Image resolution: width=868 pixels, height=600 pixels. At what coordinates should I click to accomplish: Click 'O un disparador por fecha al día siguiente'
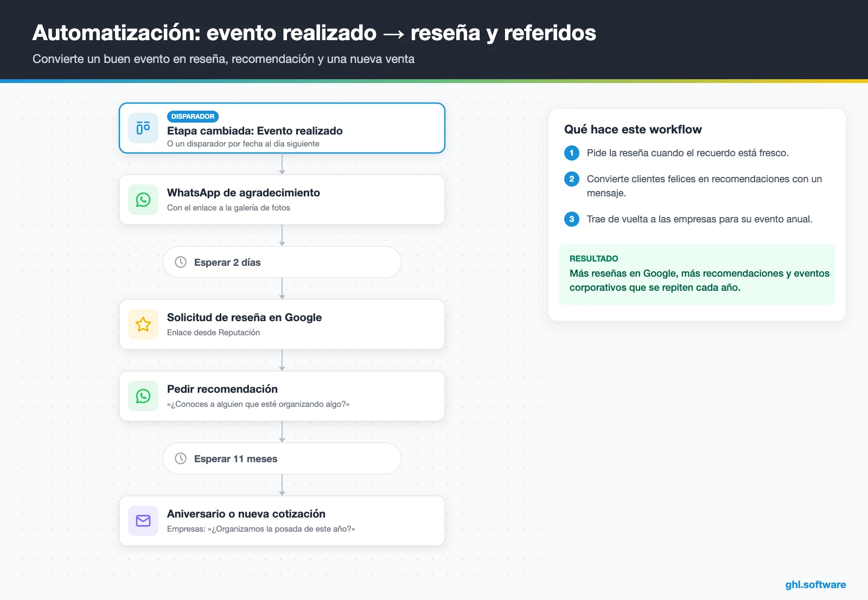[243, 144]
